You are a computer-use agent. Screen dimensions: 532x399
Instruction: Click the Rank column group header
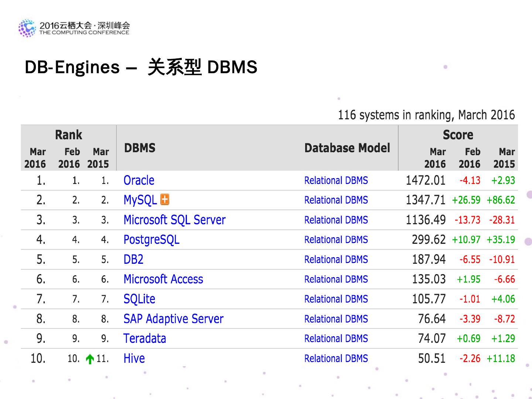click(69, 135)
